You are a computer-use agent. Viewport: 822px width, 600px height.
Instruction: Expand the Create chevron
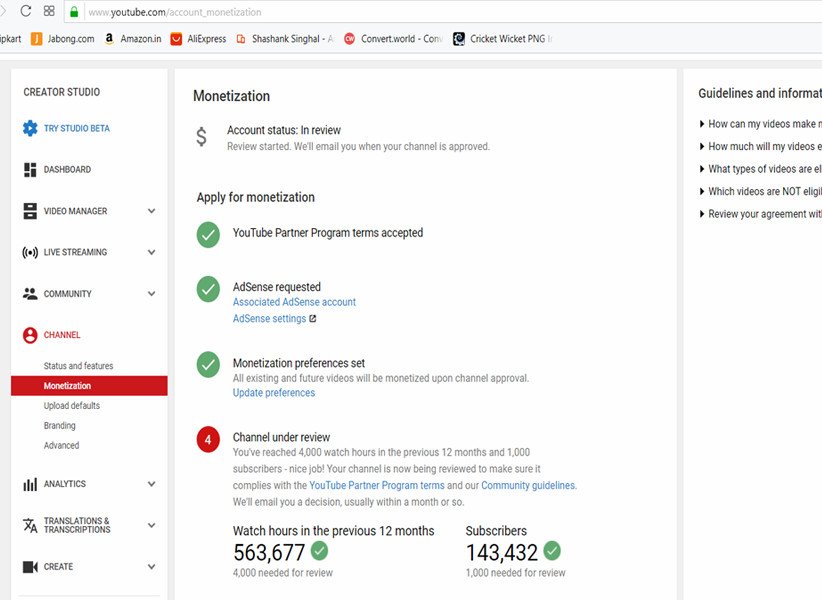[152, 566]
